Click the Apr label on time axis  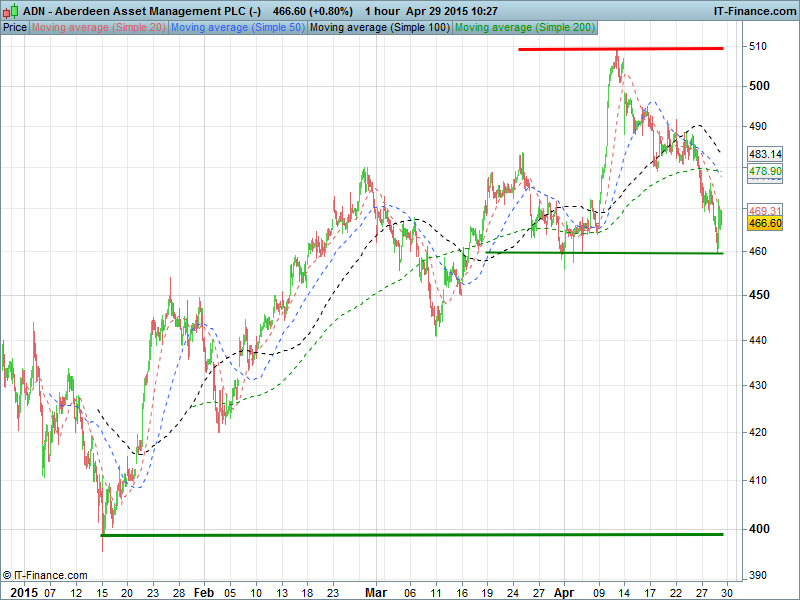tap(566, 591)
